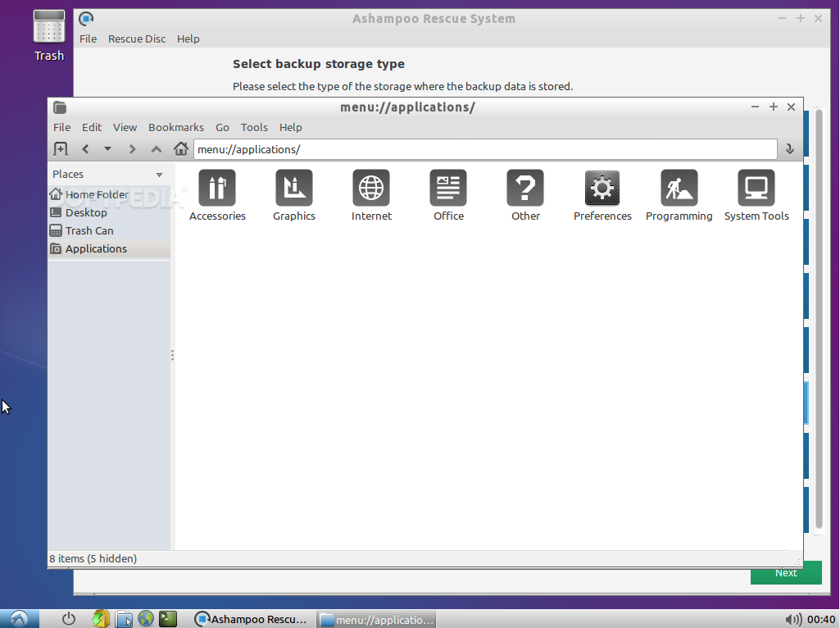Open File menu in Ashampoo Rescue System
840x628 pixels.
[88, 39]
